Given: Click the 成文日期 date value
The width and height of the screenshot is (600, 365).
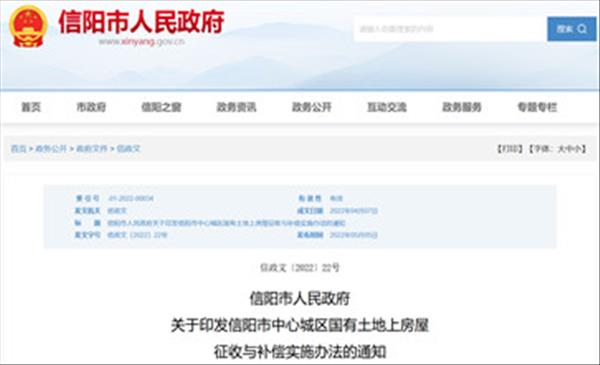Looking at the screenshot, I should click(354, 210).
